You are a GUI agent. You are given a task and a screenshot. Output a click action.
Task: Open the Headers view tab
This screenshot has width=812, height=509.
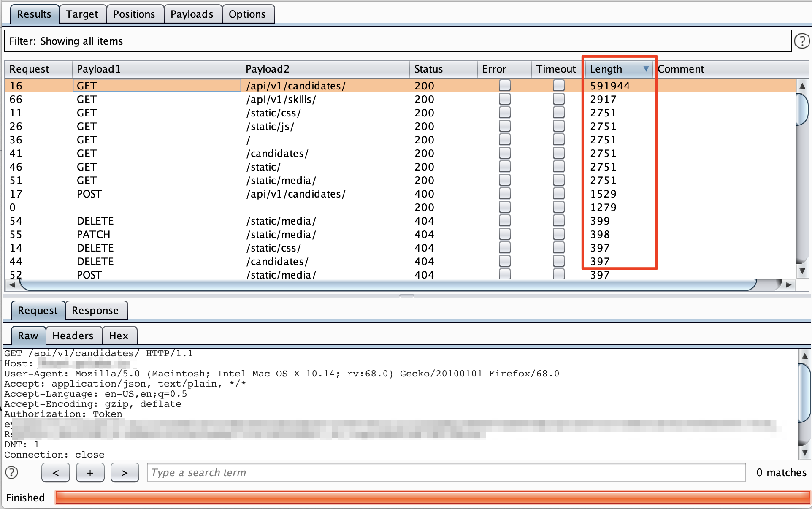click(x=73, y=336)
